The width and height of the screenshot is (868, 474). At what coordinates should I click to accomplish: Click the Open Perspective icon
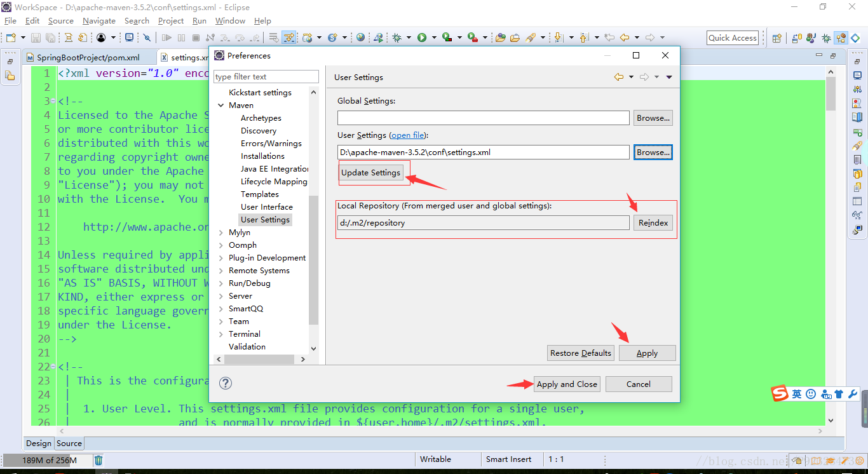tap(776, 38)
